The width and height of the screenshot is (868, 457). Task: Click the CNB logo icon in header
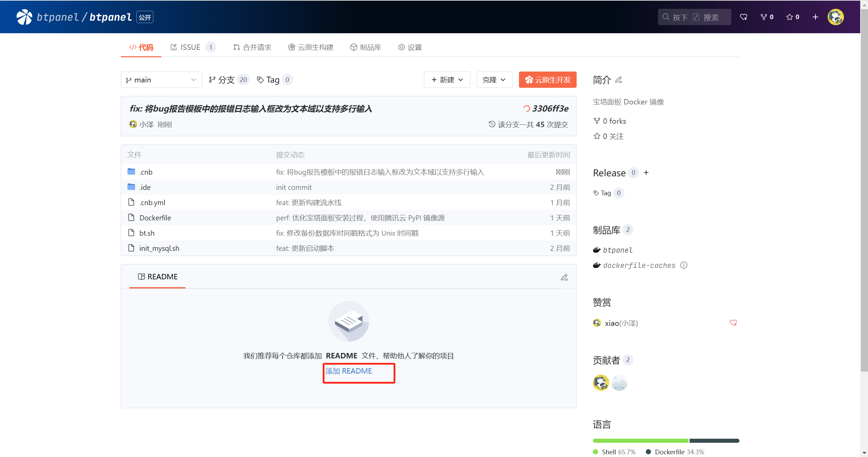point(24,17)
